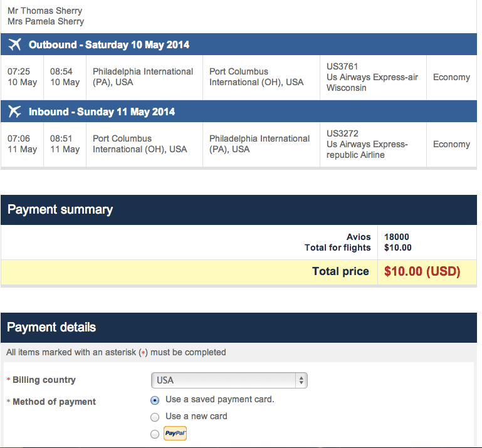Click the Outbound - Saturday 10 May 2014 header
The image size is (482, 448).
coord(239,44)
